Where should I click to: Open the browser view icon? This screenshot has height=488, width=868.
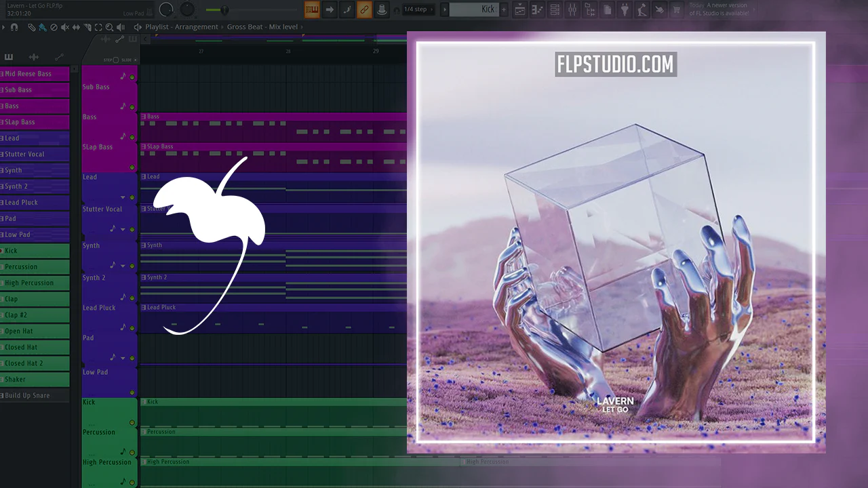click(x=589, y=9)
